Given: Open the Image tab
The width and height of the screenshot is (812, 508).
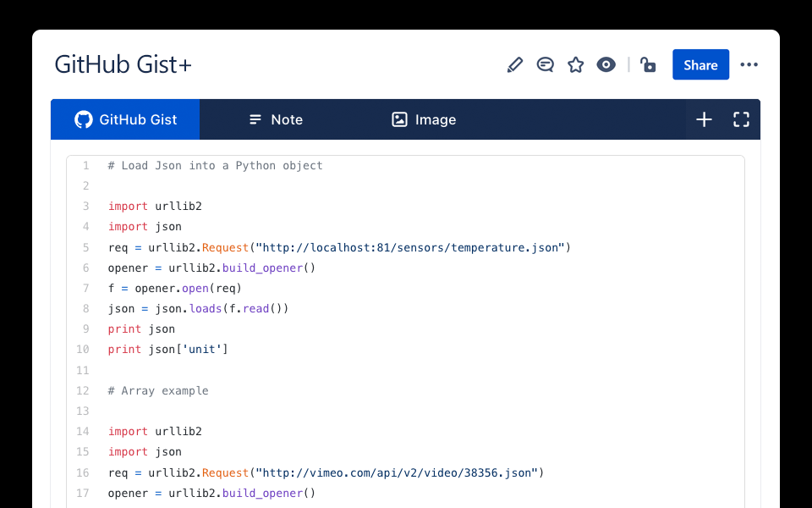Looking at the screenshot, I should (424, 119).
